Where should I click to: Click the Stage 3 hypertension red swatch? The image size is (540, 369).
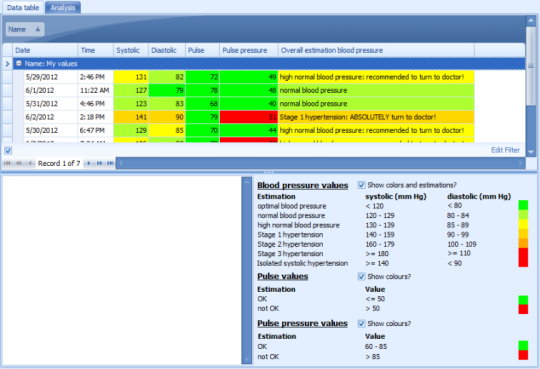[523, 253]
